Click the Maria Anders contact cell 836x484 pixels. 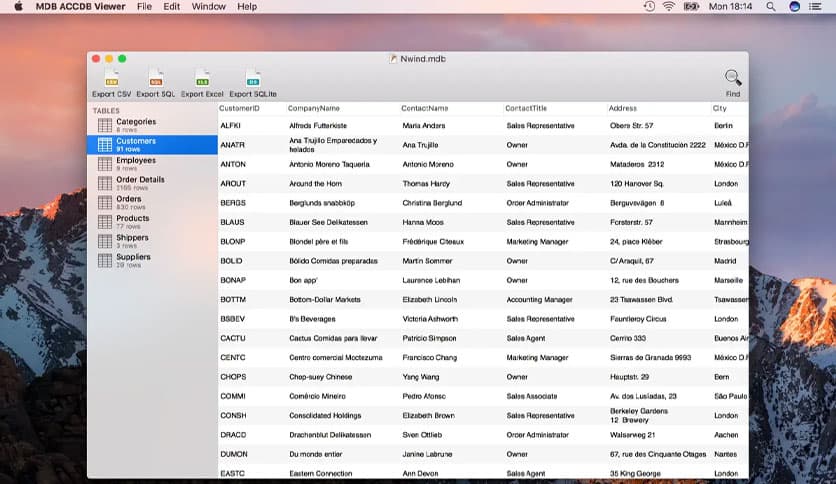pyautogui.click(x=424, y=126)
